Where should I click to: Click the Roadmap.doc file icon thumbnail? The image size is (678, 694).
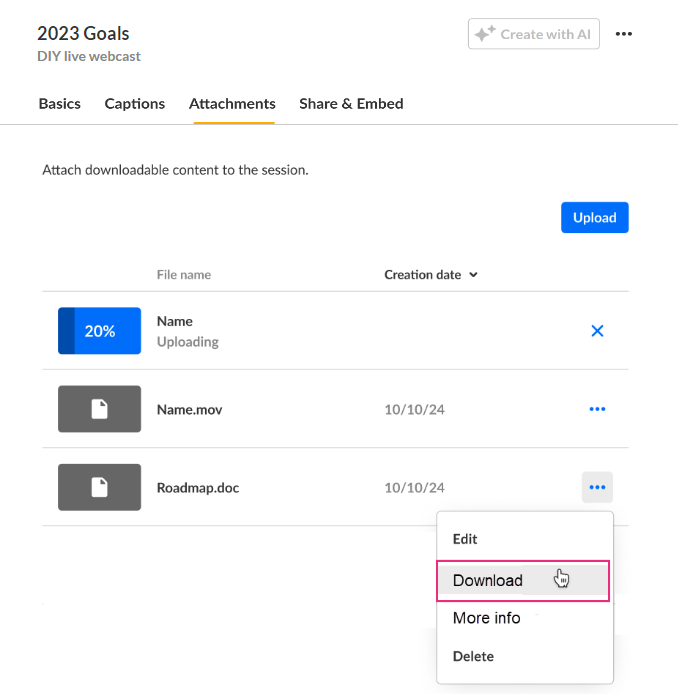[x=99, y=487]
